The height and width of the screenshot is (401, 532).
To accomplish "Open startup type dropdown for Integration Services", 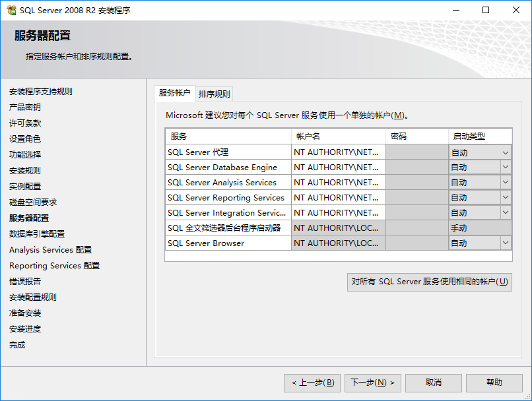I will [505, 212].
